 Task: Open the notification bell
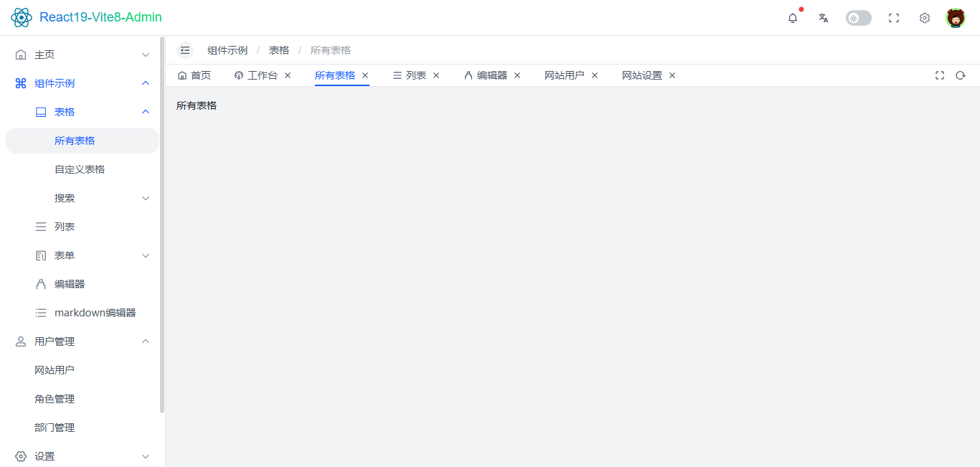(x=793, y=18)
